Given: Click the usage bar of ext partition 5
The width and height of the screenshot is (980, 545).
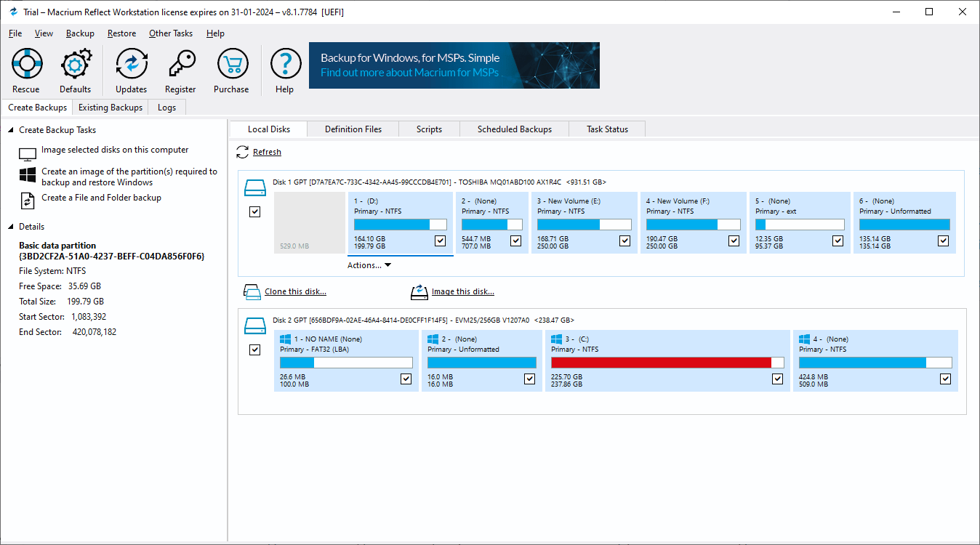Looking at the screenshot, I should click(800, 225).
